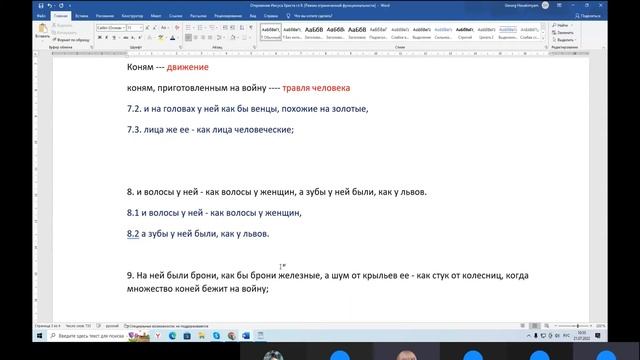Switch to Print Layout view in status bar

tap(534, 326)
